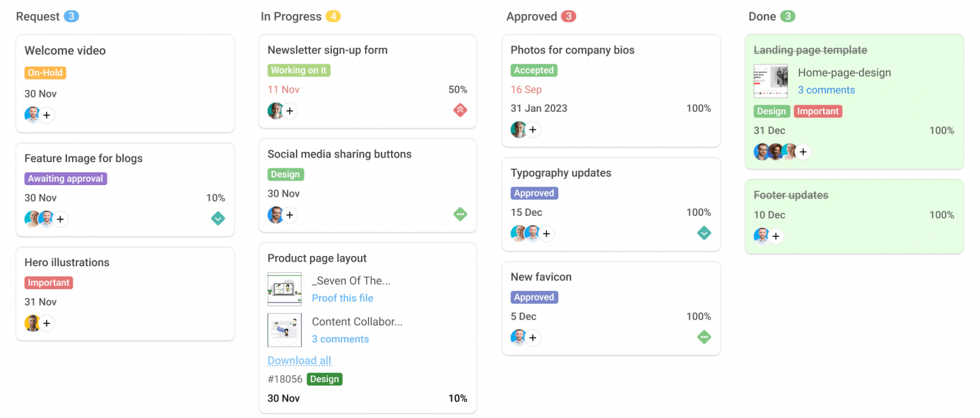Click Download all link in Product page layout

299,361
